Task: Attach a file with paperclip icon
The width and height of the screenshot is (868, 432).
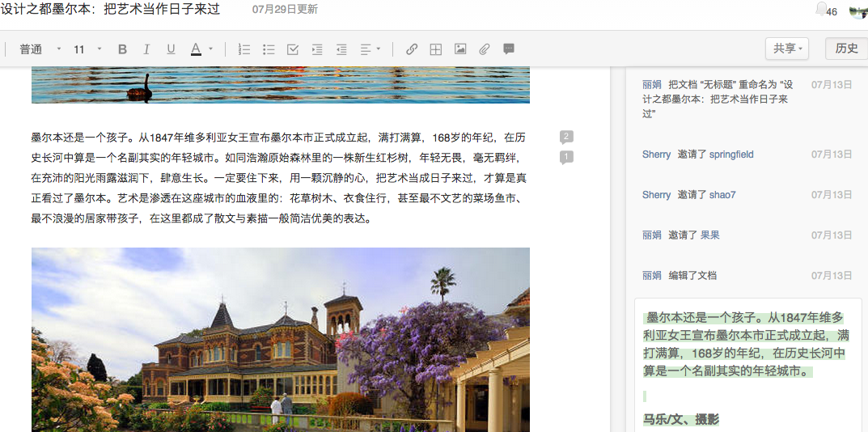Action: click(485, 49)
